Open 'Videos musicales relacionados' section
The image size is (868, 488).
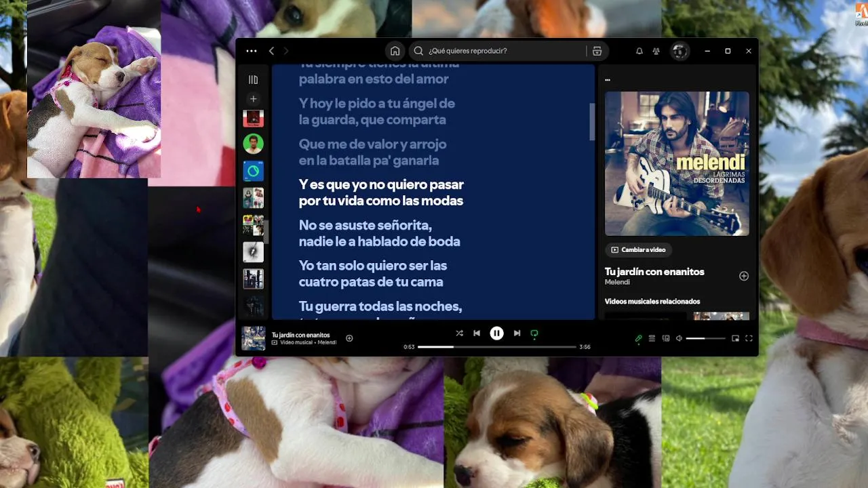652,302
